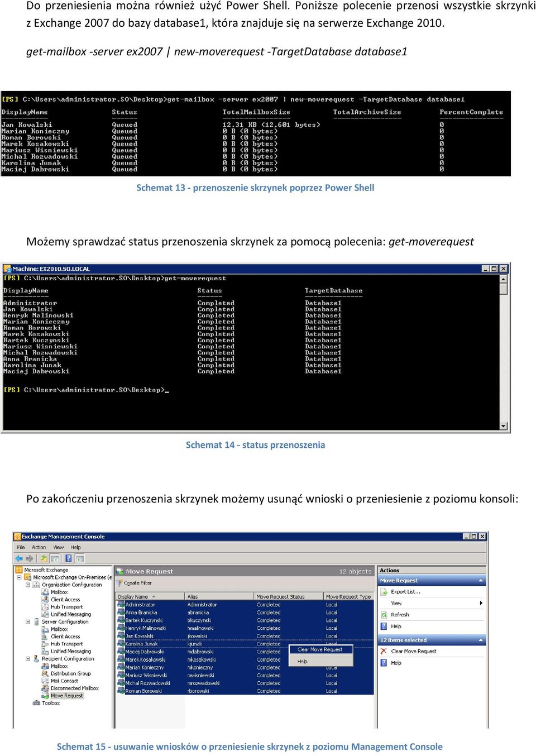Image resolution: width=536 pixels, height=756 pixels.
Task: Collapse 12 items selected actions section
Action: [x=481, y=640]
